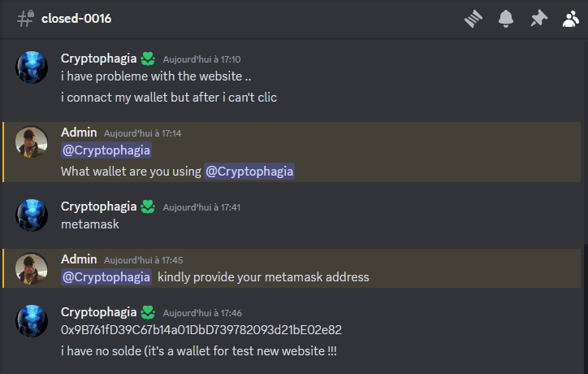Show pinned messages with the pin icon
588x374 pixels.
coord(538,19)
